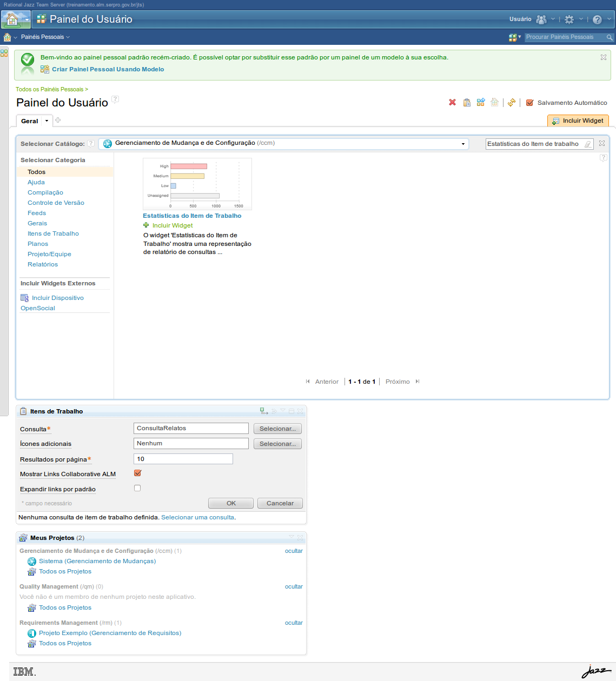Select the Geral tab
This screenshot has width=616, height=681.
pyautogui.click(x=29, y=121)
